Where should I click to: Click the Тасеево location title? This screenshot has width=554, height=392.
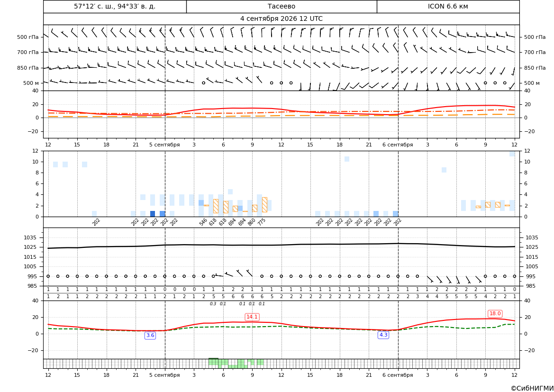(281, 6)
